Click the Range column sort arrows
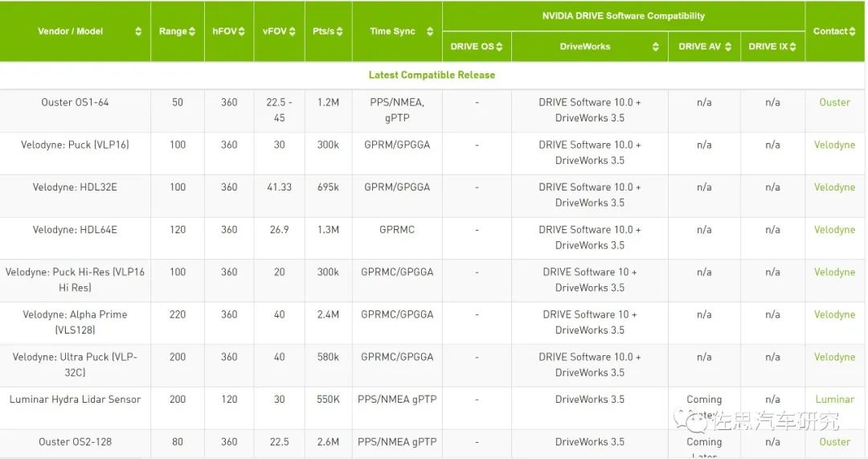This screenshot has height=459, width=868. tap(192, 32)
